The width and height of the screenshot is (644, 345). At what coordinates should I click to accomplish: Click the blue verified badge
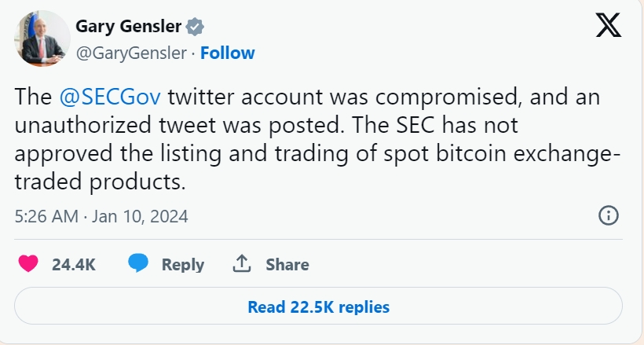(x=195, y=28)
